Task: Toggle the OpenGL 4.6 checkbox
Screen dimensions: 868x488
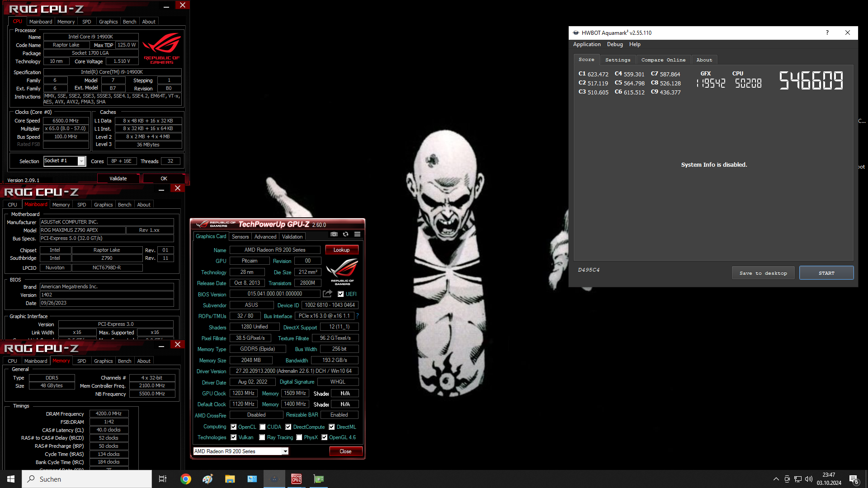Action: 325,437
